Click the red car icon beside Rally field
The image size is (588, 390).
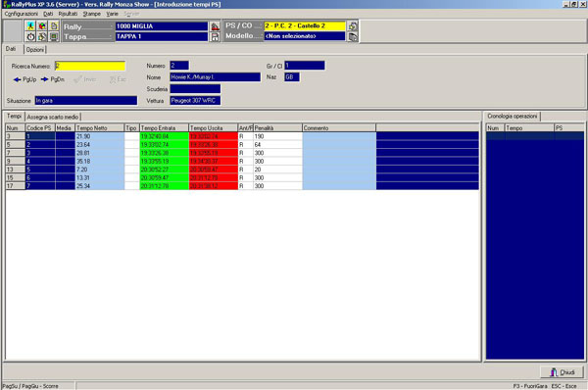point(215,26)
